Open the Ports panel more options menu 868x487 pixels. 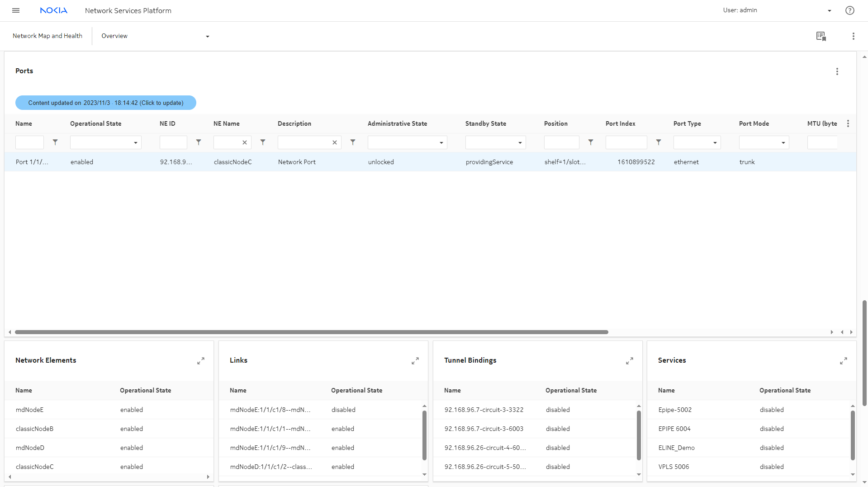[837, 71]
